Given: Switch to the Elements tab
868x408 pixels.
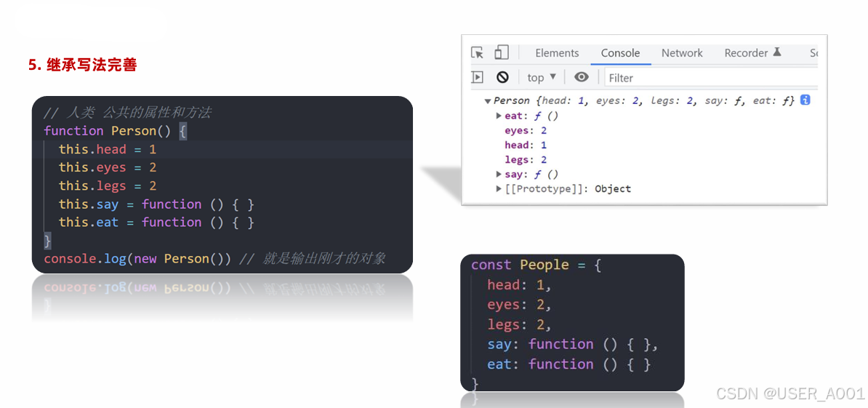Looking at the screenshot, I should [x=557, y=53].
